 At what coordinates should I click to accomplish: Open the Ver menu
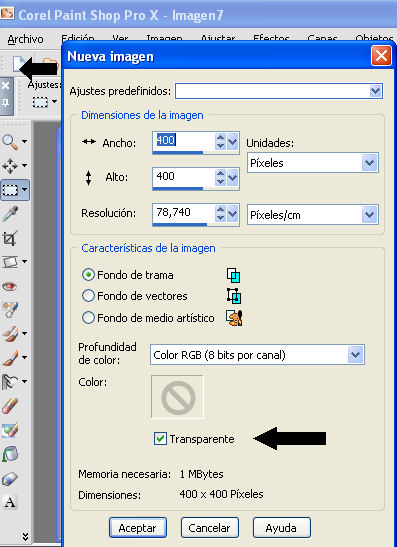point(120,38)
